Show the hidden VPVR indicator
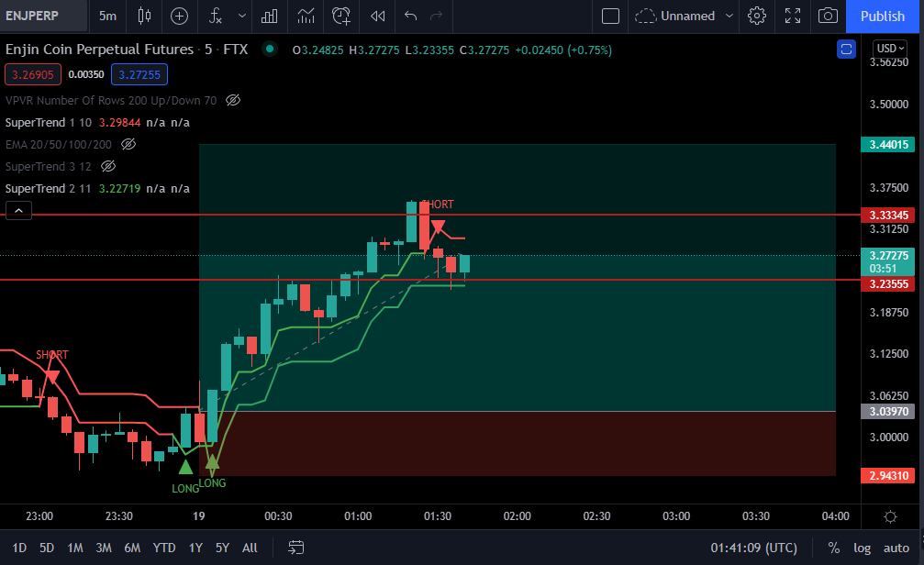The image size is (924, 565). click(233, 100)
